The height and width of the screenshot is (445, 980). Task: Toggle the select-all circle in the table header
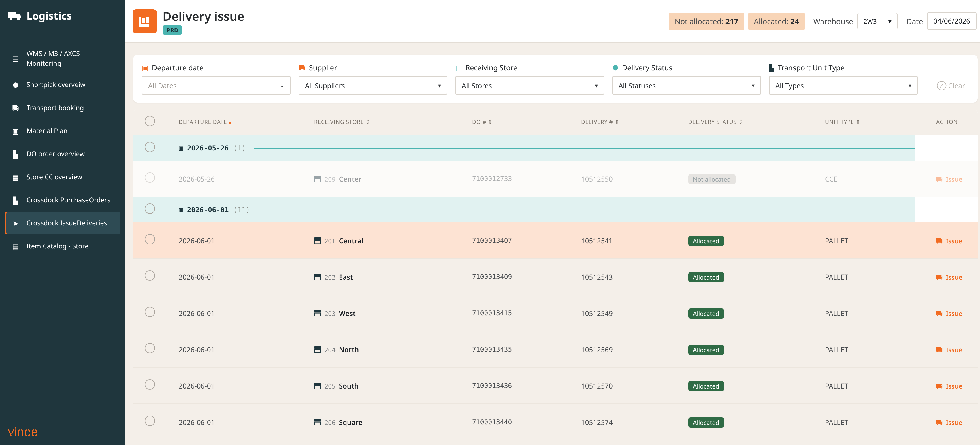coord(150,121)
